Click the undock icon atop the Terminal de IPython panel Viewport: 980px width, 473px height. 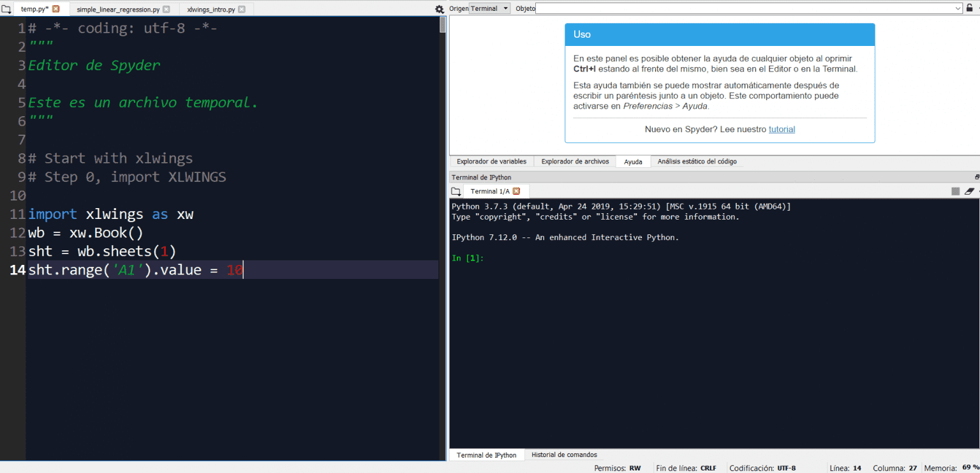[977, 177]
